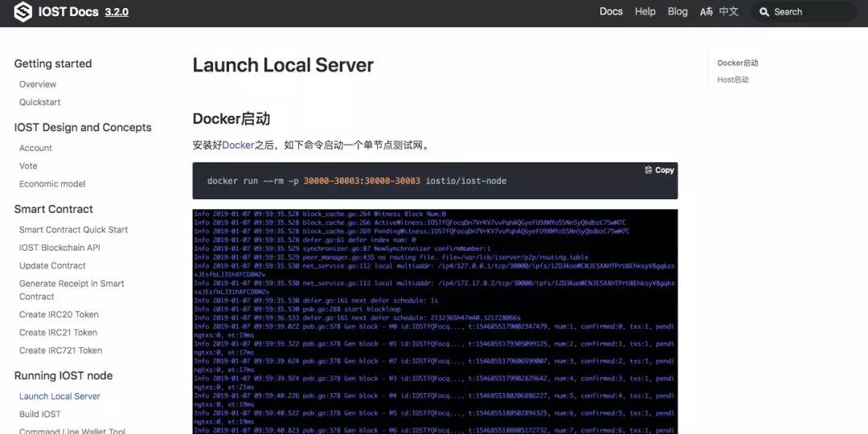Jump to Host启动 in table of contents
Screen dimensions: 868x434
[x=733, y=80]
